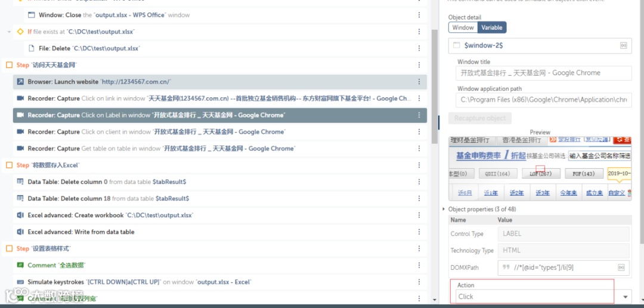Screen dimensions: 644x308
Task: Click the recorder icon of Get table on table
Action: pos(20,149)
